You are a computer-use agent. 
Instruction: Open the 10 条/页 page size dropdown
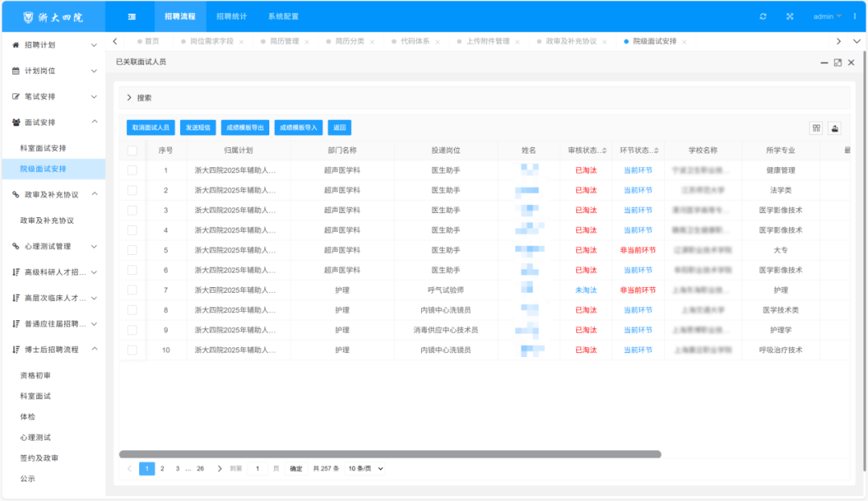click(x=366, y=468)
